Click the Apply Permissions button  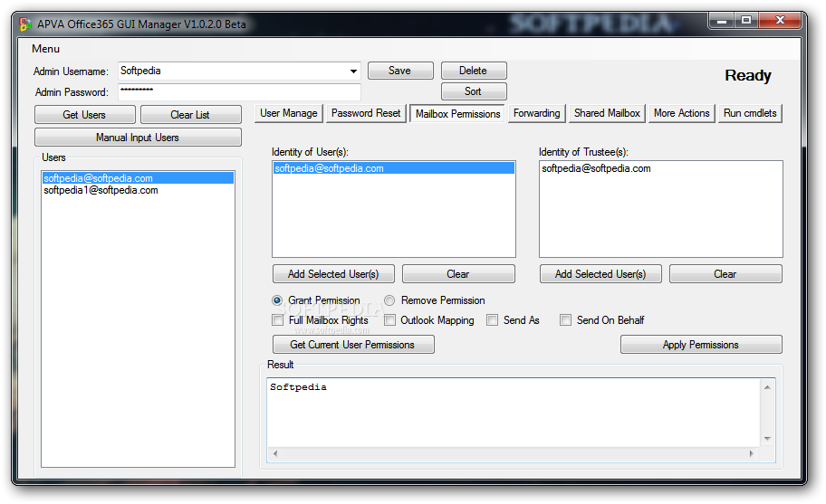(701, 345)
